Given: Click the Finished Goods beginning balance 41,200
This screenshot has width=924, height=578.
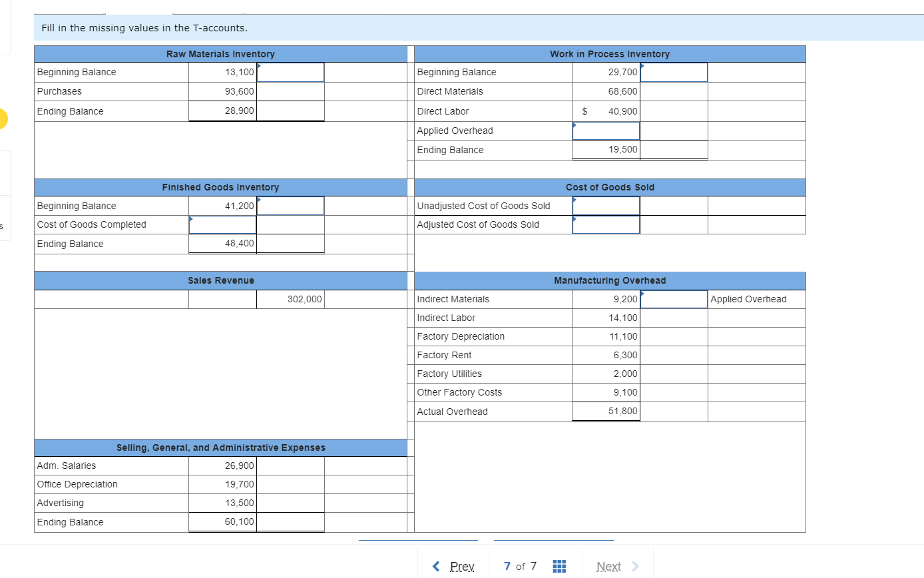Looking at the screenshot, I should coord(240,206).
